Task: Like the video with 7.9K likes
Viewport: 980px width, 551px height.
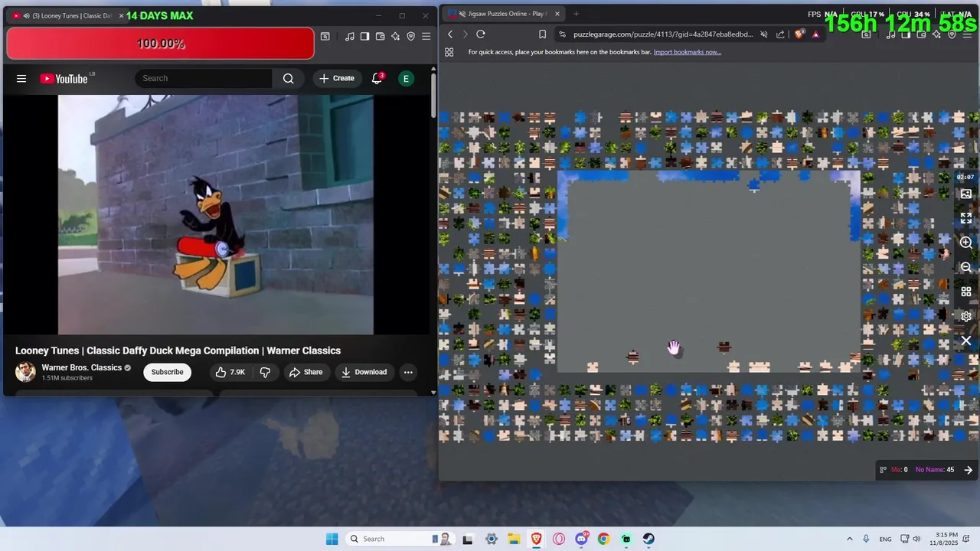Action: coord(230,372)
